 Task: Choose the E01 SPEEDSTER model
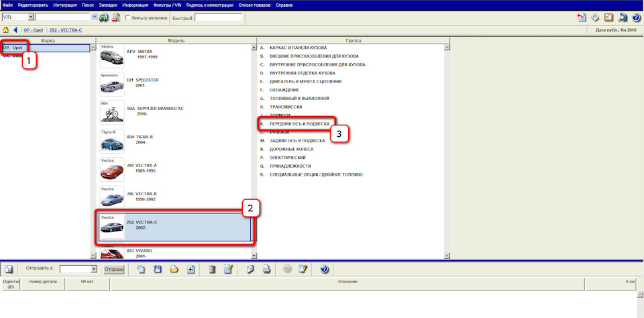pos(175,85)
